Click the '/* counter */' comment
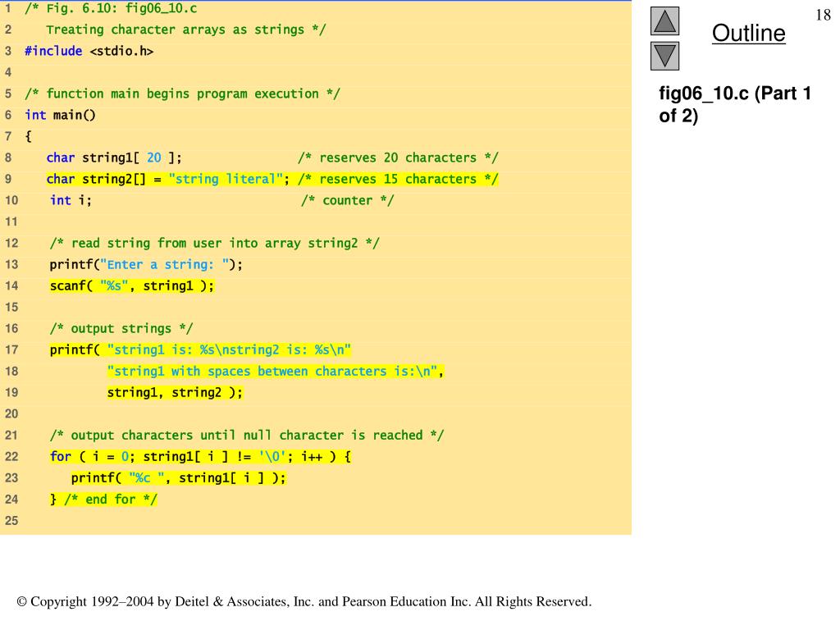 point(347,200)
